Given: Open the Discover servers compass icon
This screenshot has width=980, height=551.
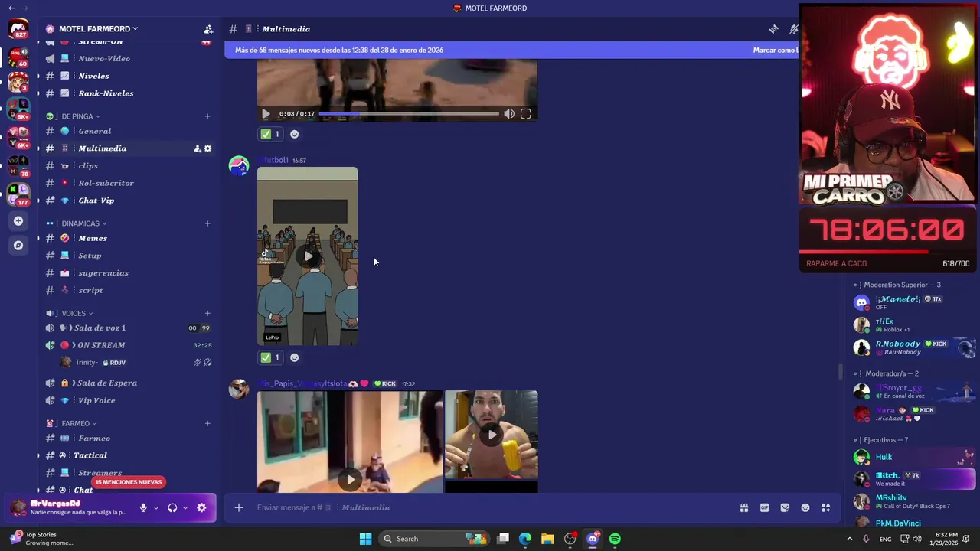Looking at the screenshot, I should point(18,246).
